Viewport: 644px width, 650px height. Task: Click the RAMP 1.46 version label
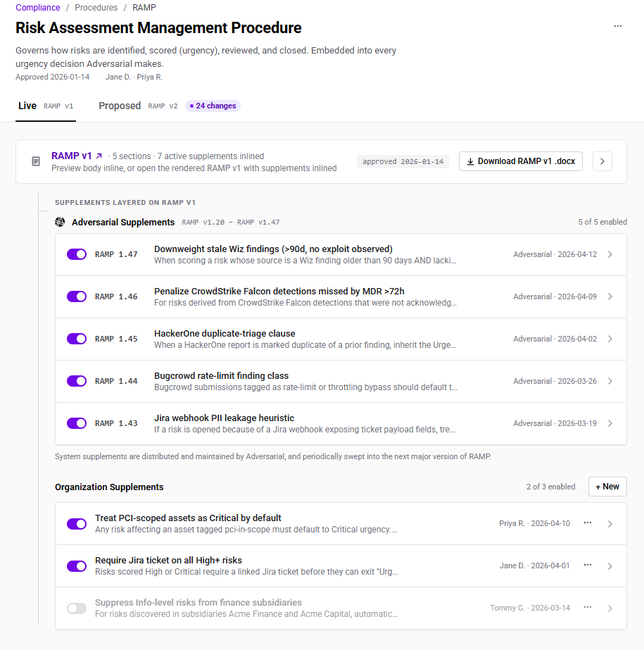pyautogui.click(x=116, y=296)
